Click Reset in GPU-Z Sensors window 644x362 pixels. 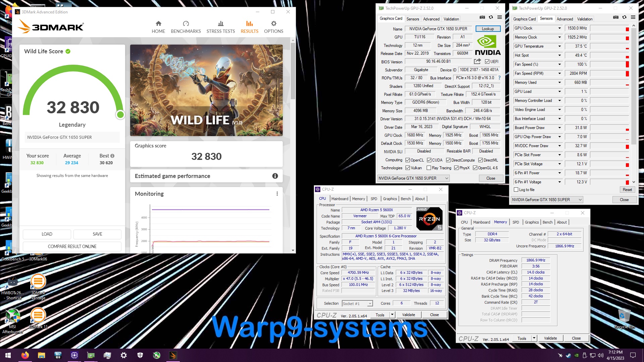pyautogui.click(x=627, y=190)
